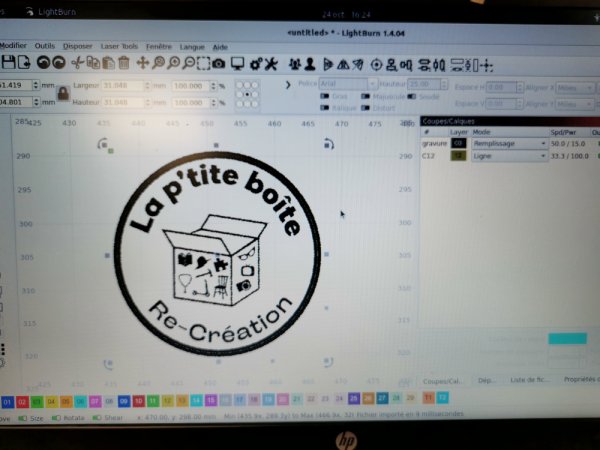The image size is (600, 450).
Task: Toggle the aspect ratio lock
Action: point(62,94)
